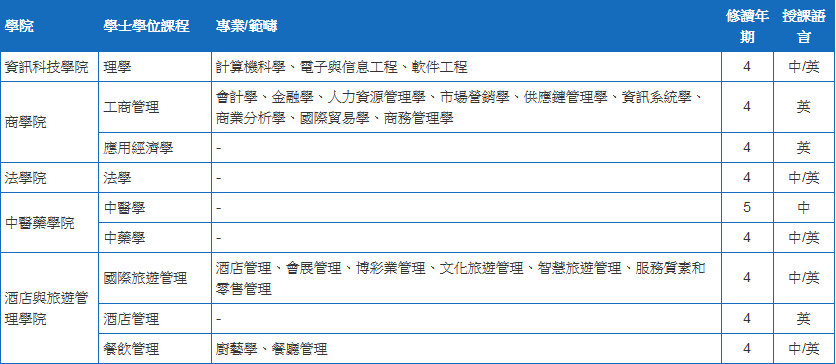Image resolution: width=836 pixels, height=364 pixels.
Task: Select the 中醫藥學院 faculty cell
Action: click(x=49, y=222)
